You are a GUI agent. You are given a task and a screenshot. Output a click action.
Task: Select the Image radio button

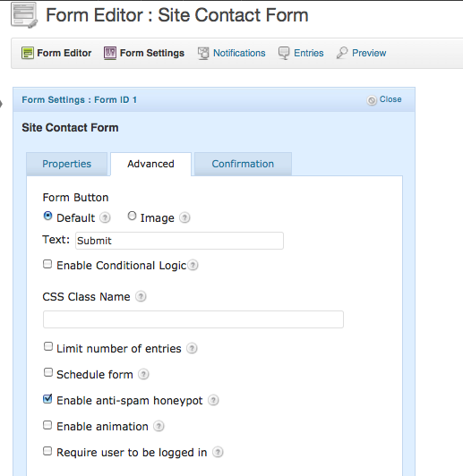tap(132, 216)
